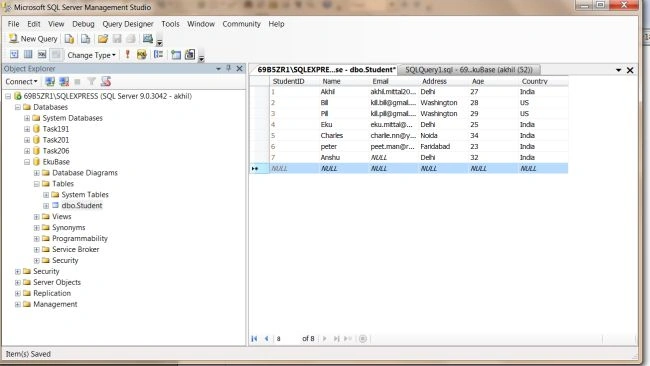650x366 pixels.
Task: Collapse the EkuBase database node
Action: (x=27, y=162)
